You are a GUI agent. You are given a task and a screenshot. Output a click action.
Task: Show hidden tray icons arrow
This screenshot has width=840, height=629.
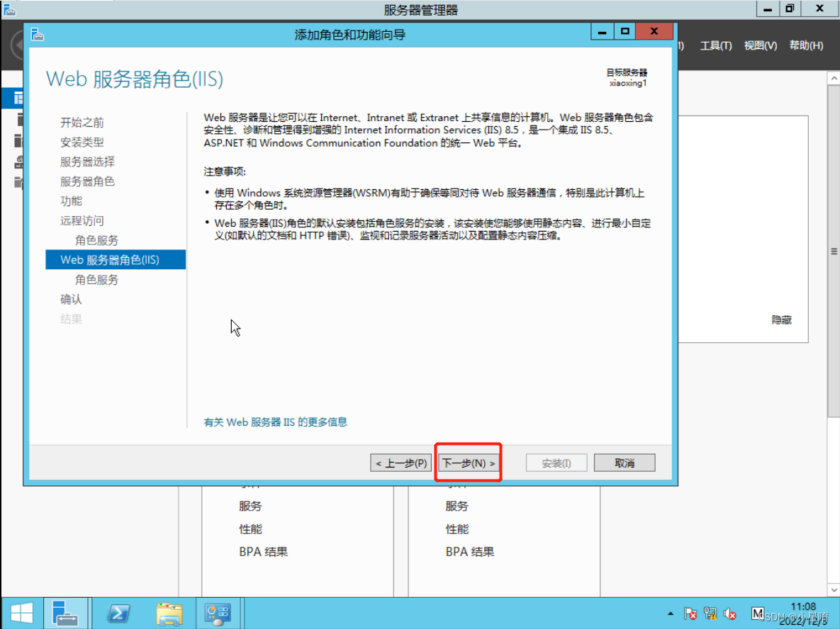coord(671,613)
